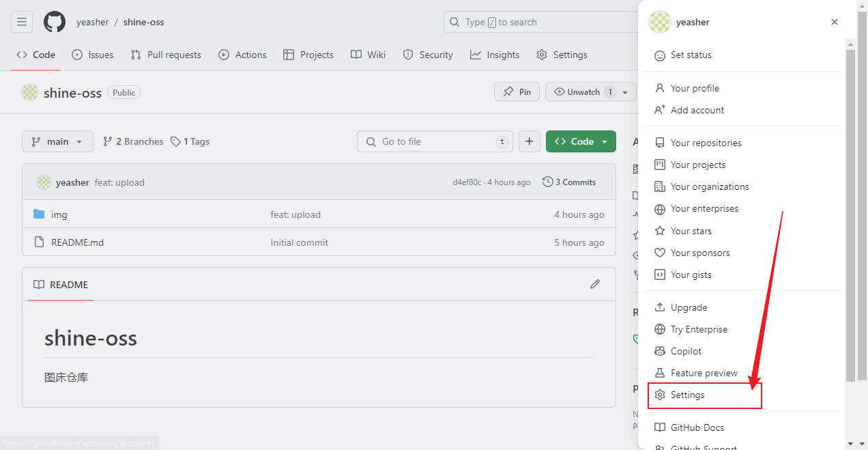Open the 2 Branches link

(x=133, y=141)
